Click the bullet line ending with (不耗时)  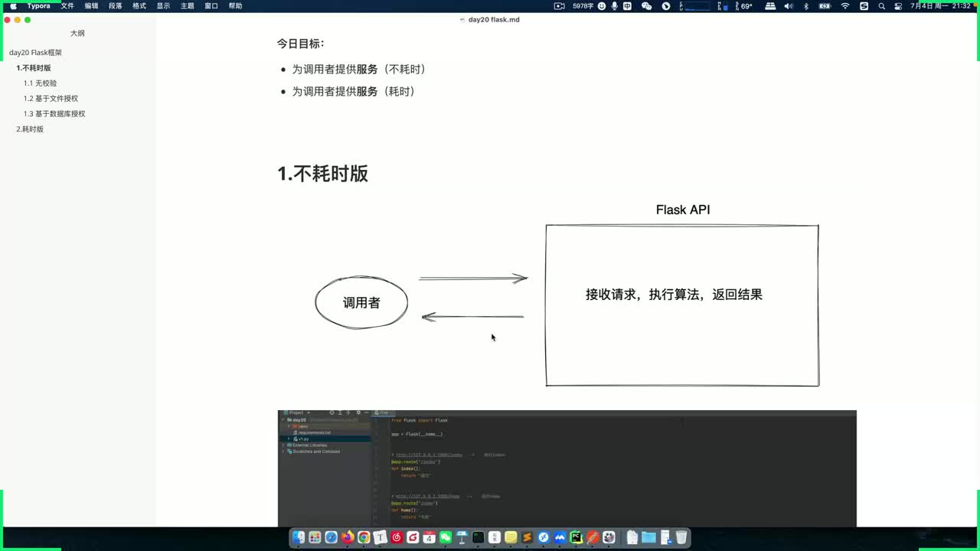tap(358, 69)
